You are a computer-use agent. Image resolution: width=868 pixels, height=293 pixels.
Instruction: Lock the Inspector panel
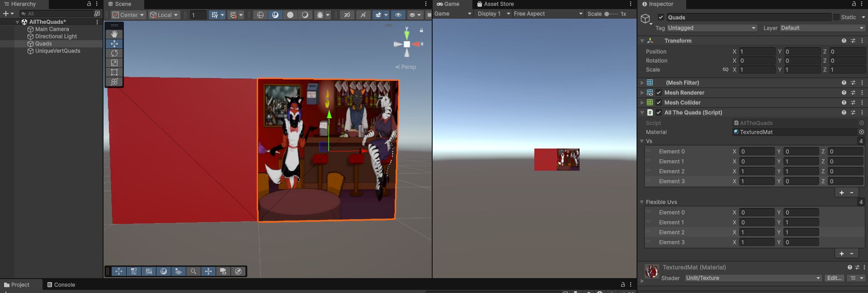click(854, 4)
